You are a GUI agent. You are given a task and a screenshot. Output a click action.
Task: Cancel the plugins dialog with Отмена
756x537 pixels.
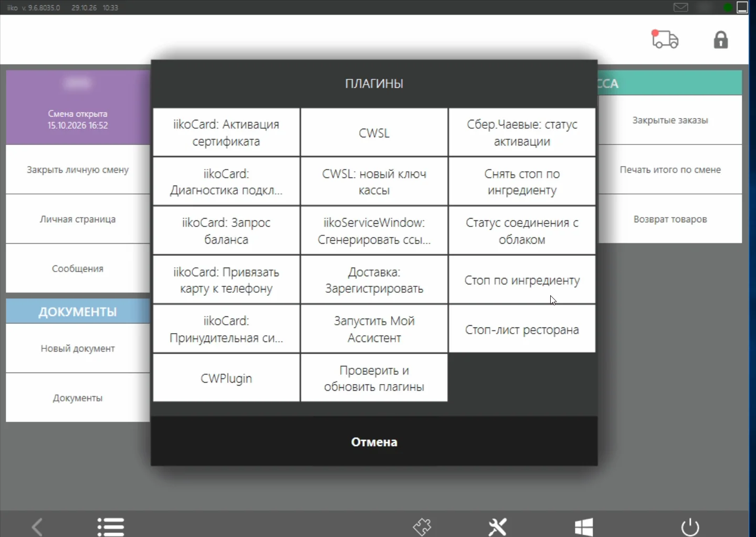374,441
